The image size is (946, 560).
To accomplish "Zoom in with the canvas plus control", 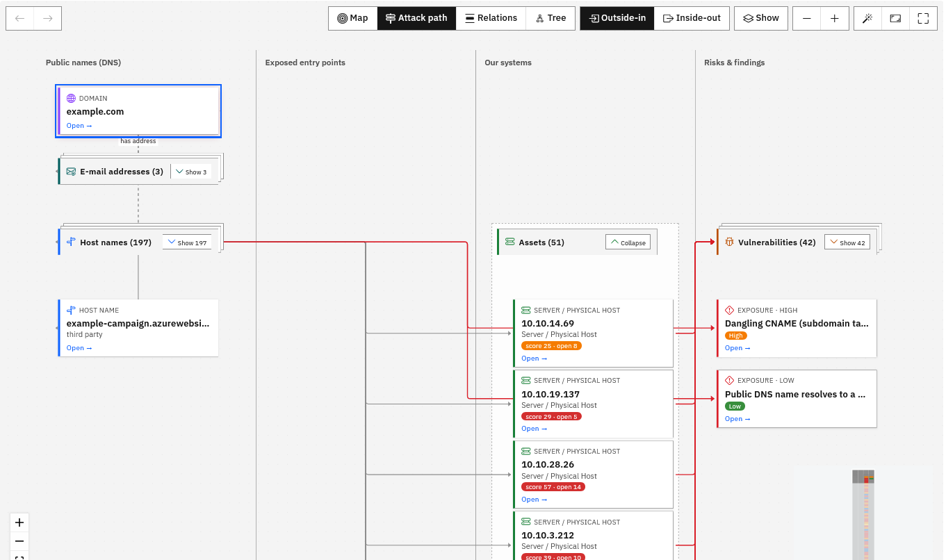I will (19, 522).
